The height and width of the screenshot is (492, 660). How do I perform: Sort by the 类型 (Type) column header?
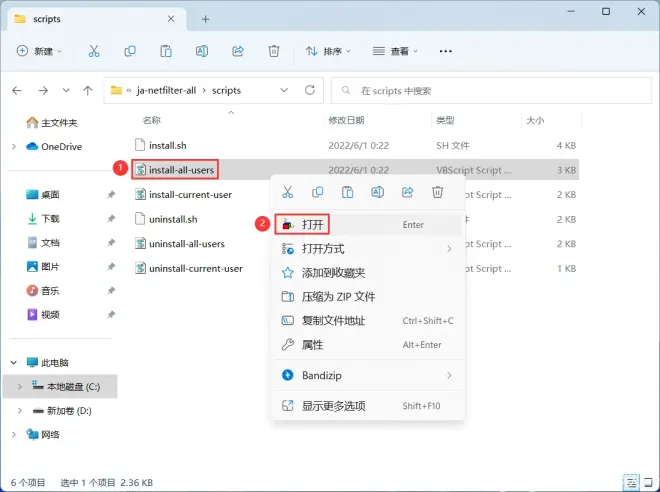(x=445, y=120)
